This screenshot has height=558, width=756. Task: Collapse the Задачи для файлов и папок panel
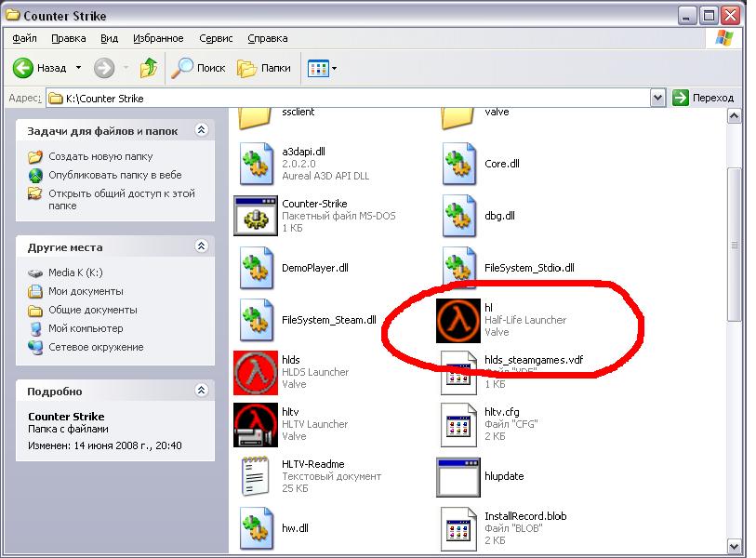[x=201, y=129]
